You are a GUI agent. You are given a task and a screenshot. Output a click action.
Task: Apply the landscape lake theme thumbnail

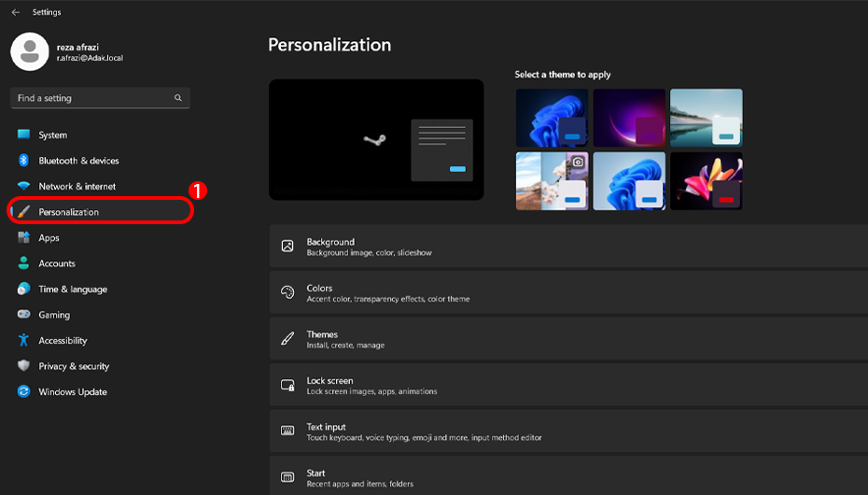[x=707, y=118]
